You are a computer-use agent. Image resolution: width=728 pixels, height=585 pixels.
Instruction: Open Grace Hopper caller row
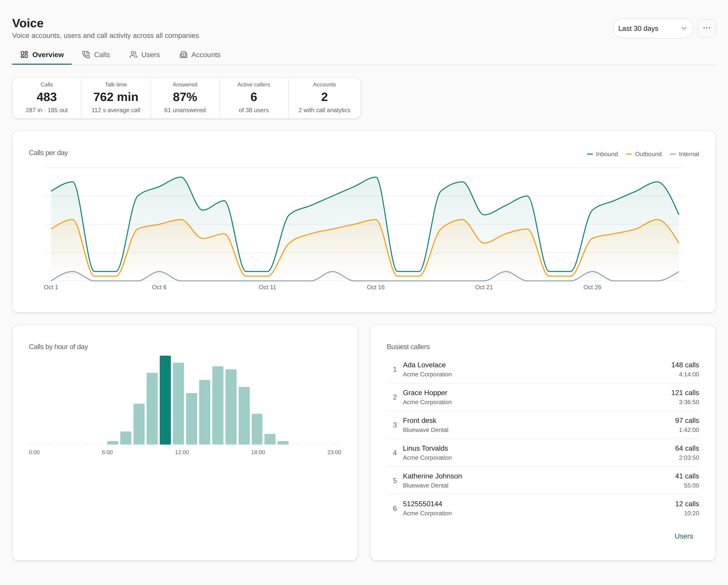(x=543, y=397)
